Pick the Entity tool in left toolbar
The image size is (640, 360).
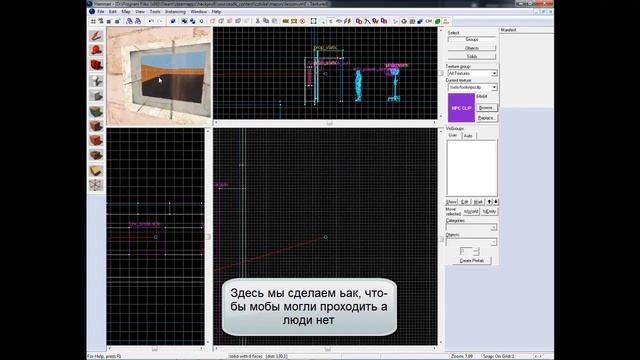point(96,81)
